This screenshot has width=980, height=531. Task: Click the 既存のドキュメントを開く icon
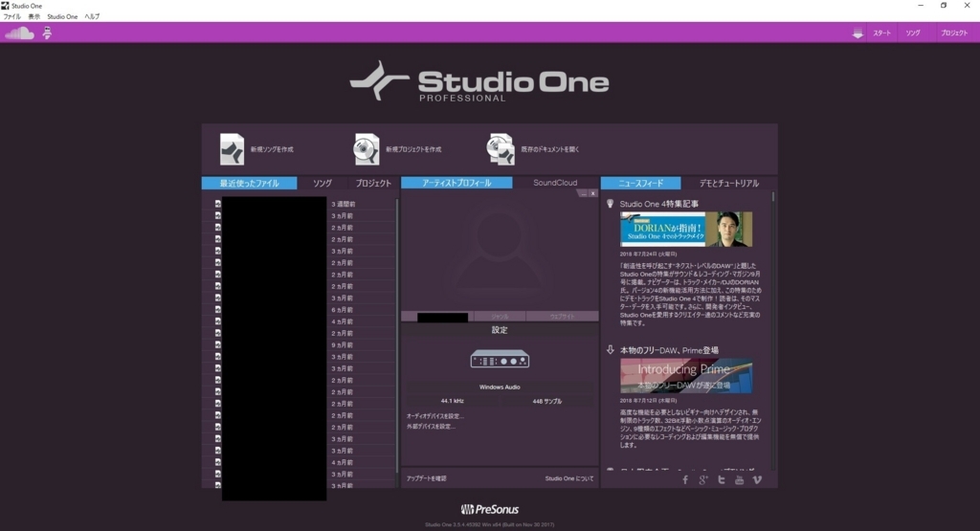501,150
